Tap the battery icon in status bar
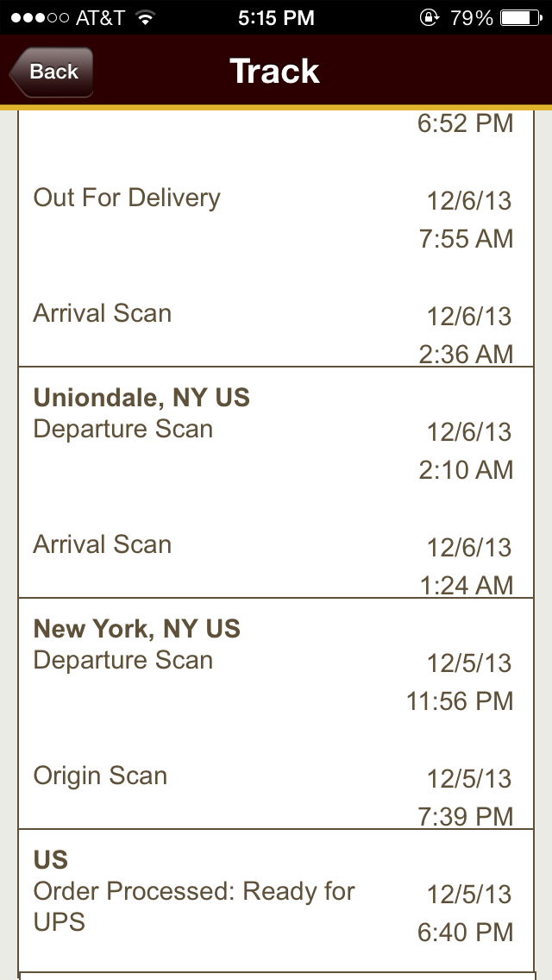 pos(519,17)
